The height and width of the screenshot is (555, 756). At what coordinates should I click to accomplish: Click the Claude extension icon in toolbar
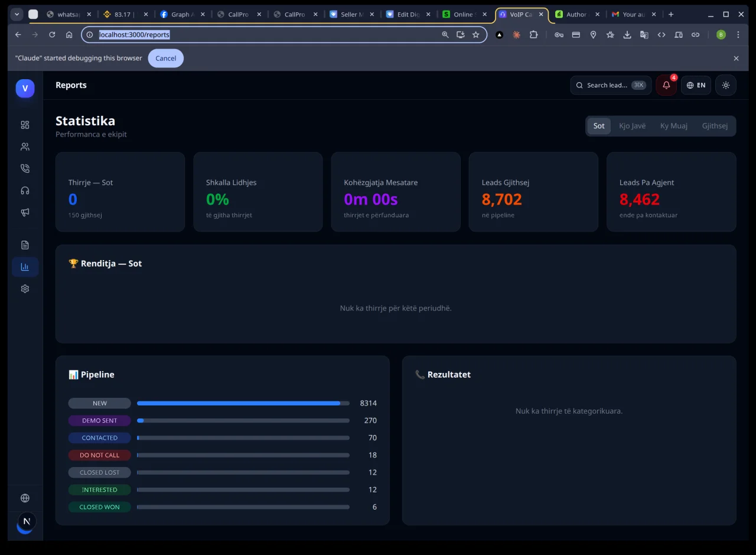[516, 35]
